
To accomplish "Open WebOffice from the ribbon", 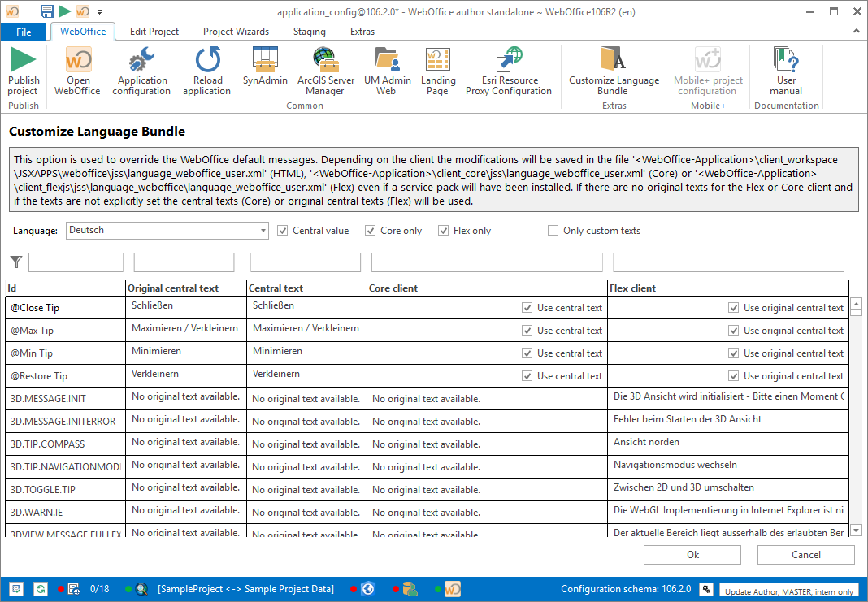I will pos(76,73).
